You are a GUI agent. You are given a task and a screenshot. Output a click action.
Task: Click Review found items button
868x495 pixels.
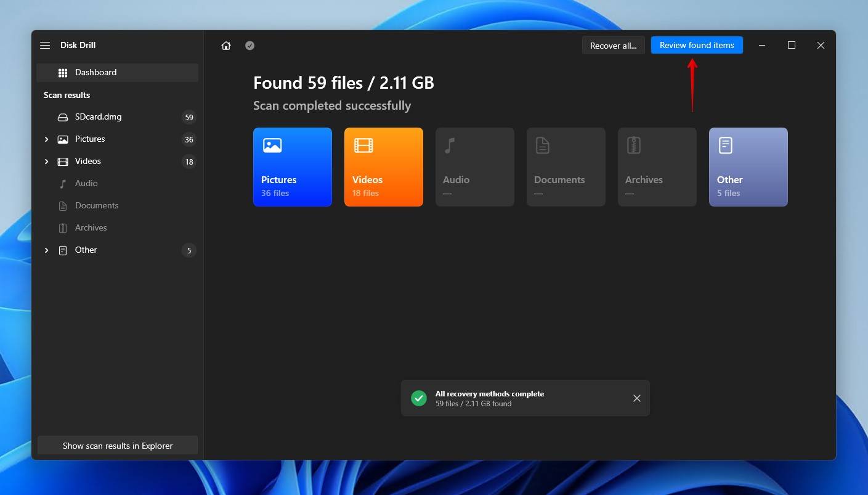pos(697,45)
